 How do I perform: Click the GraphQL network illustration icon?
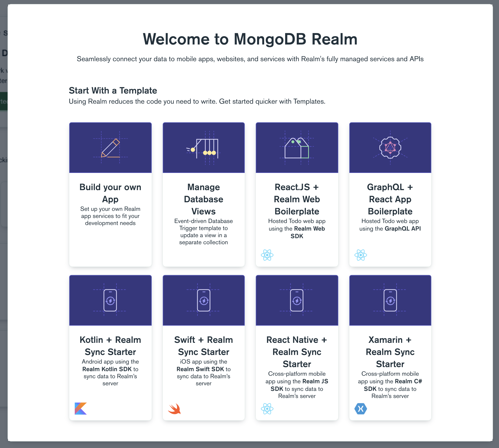point(390,147)
